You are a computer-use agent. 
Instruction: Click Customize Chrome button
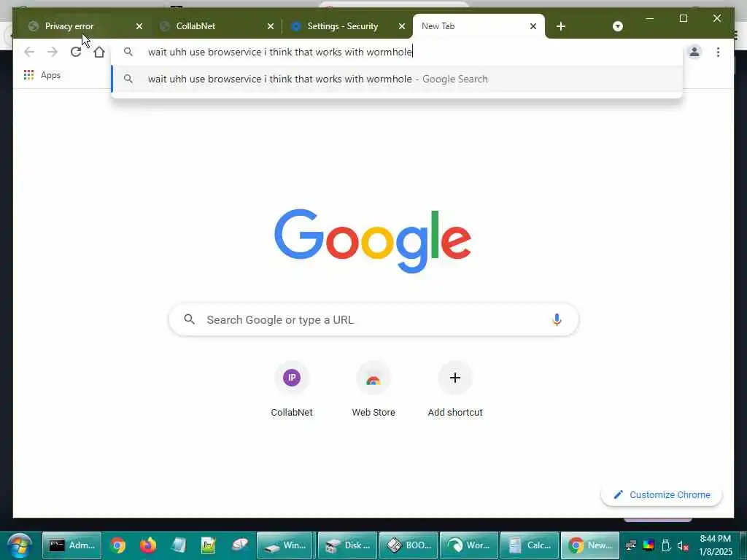pos(662,495)
